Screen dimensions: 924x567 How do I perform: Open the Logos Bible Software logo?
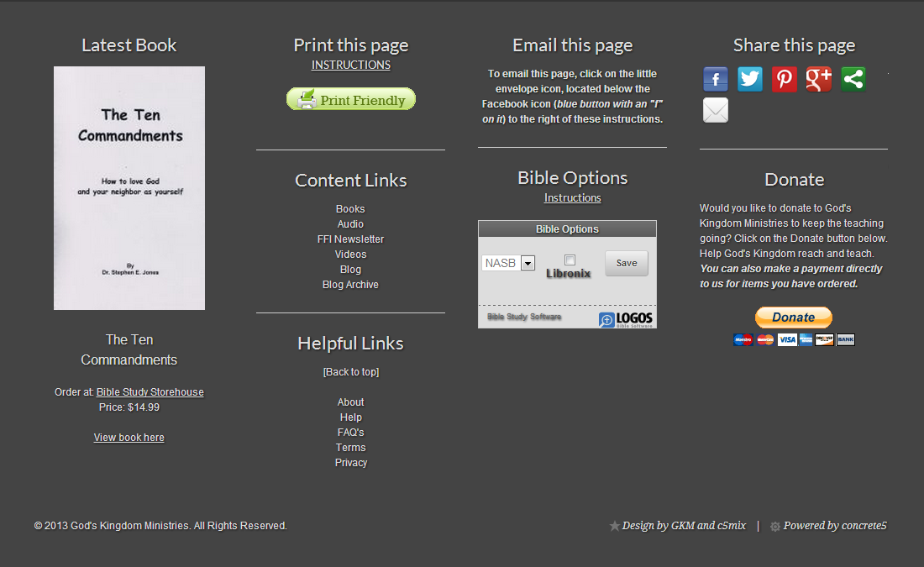pos(626,319)
